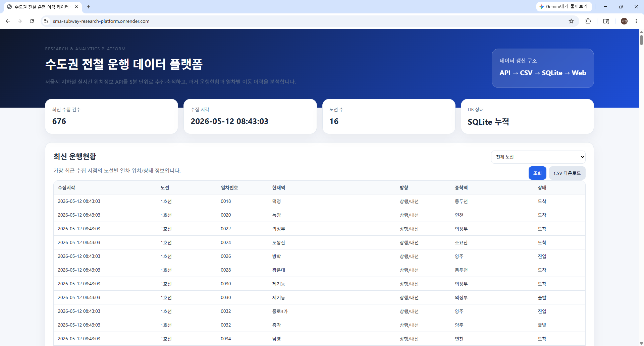Click the DB 상태 card label
The image size is (644, 346).
coord(476,110)
